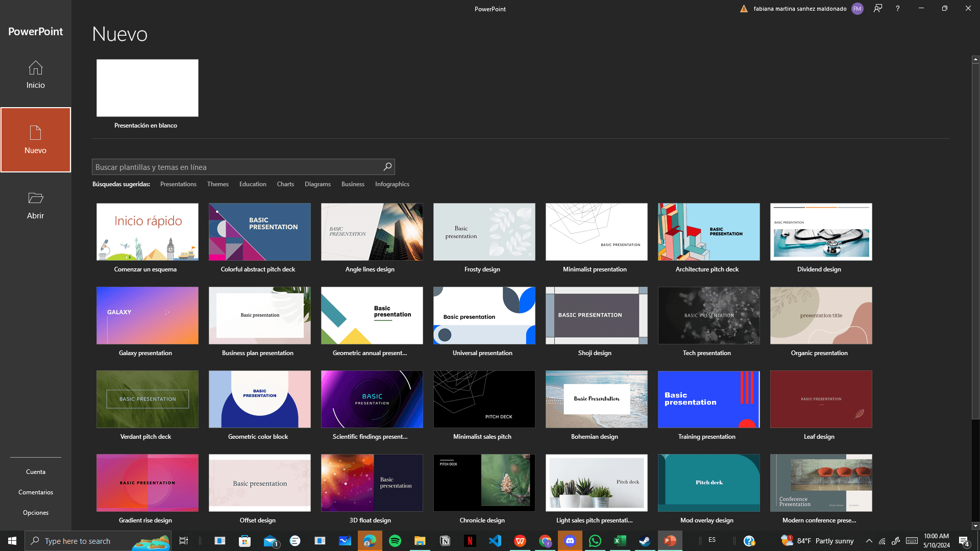Image resolution: width=980 pixels, height=551 pixels.
Task: Click the search magnifier icon in template box
Action: point(387,167)
